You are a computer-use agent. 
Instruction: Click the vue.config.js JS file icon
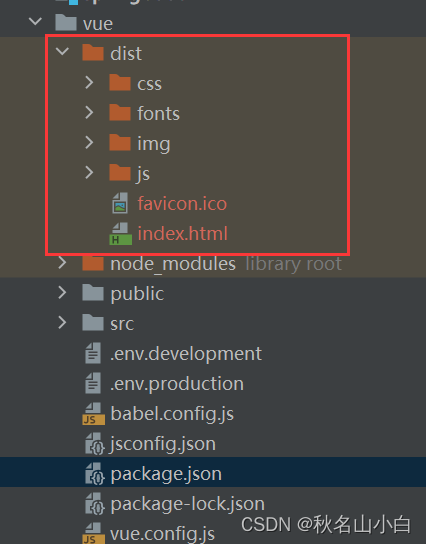[x=94, y=534]
